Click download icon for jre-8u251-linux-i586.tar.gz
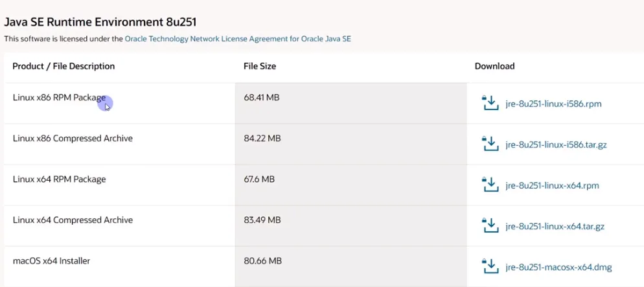This screenshot has height=287, width=644. [x=489, y=144]
